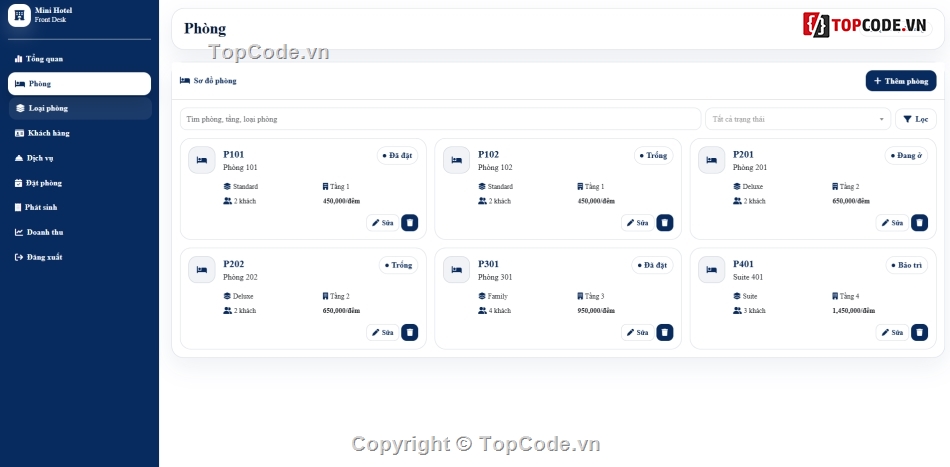This screenshot has height=467, width=950.
Task: Click the bed icon on P101 card
Action: (x=202, y=160)
